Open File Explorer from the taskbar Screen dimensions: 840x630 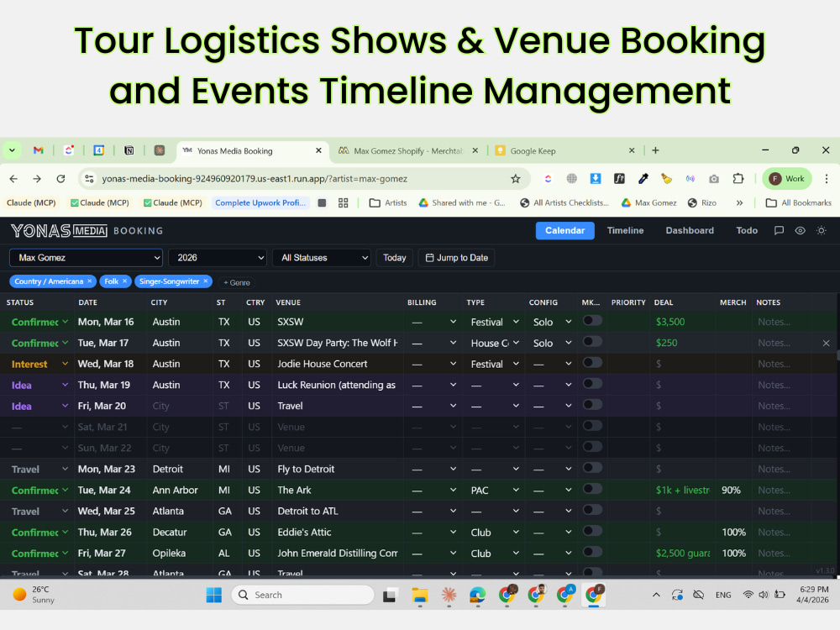(x=419, y=595)
